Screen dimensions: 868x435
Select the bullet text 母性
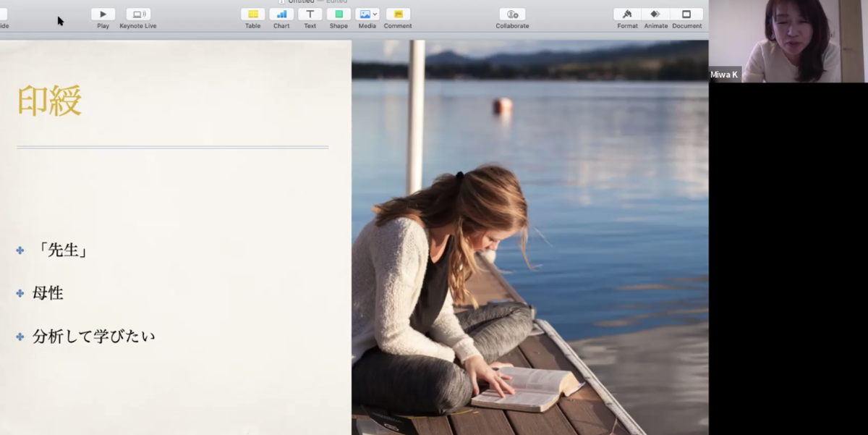point(48,293)
